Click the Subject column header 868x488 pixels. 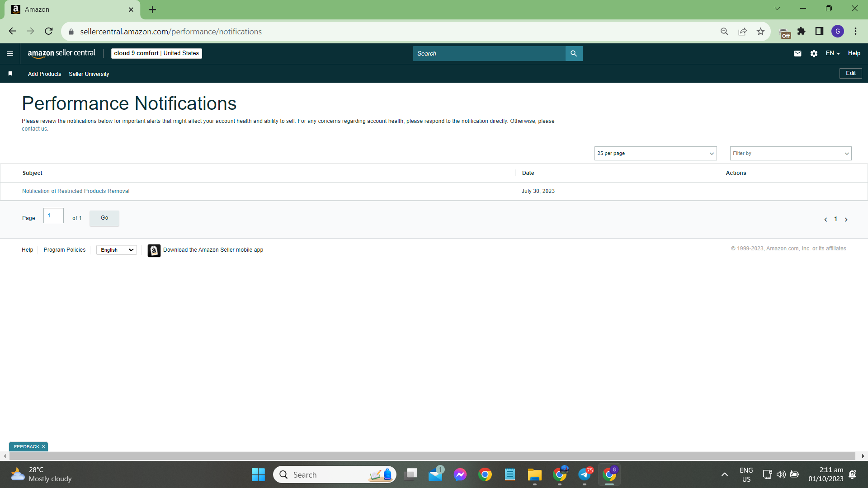coord(33,173)
